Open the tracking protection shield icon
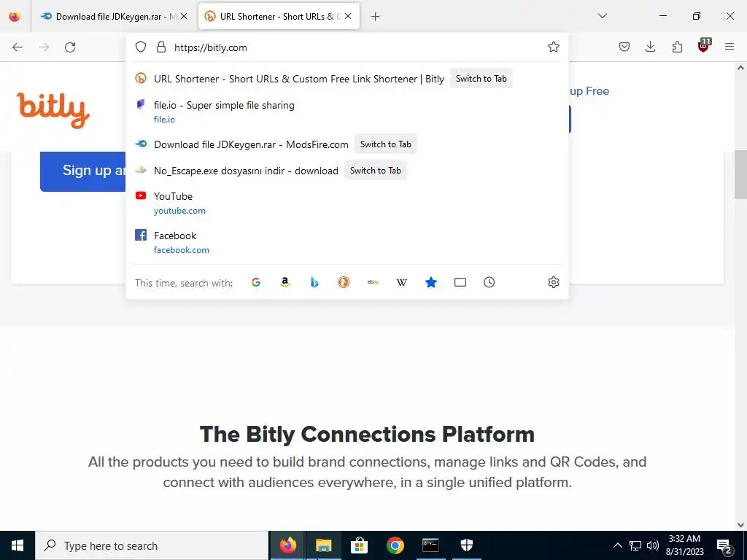This screenshot has width=747, height=560. (141, 47)
